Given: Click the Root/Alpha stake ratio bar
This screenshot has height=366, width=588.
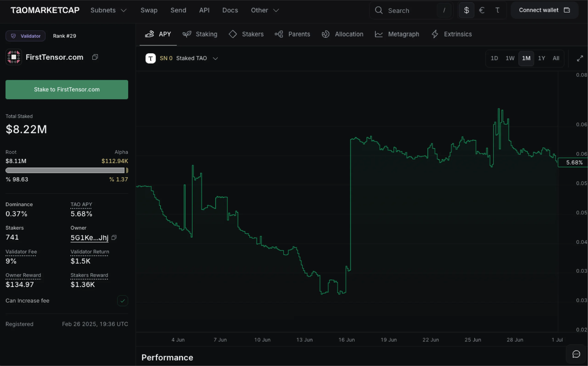Looking at the screenshot, I should coord(67,170).
